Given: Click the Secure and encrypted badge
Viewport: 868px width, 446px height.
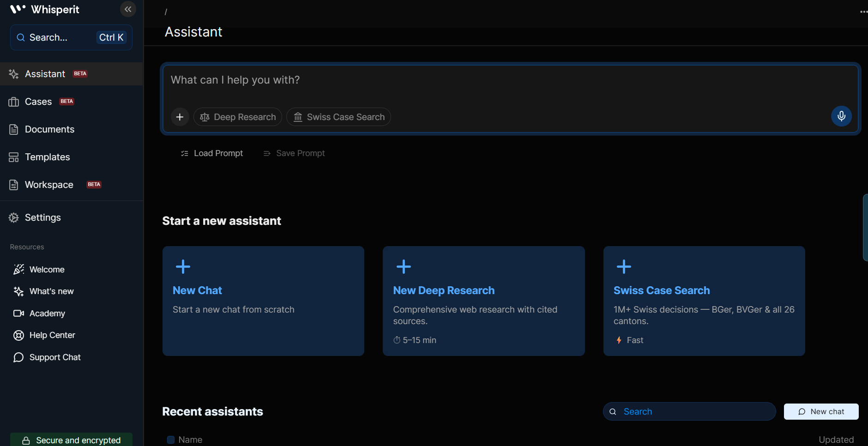Looking at the screenshot, I should coord(71,440).
